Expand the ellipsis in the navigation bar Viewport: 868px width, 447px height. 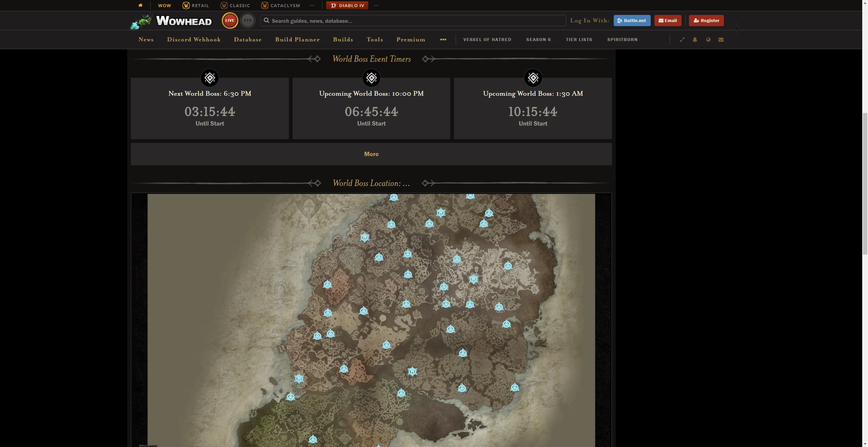tap(443, 40)
